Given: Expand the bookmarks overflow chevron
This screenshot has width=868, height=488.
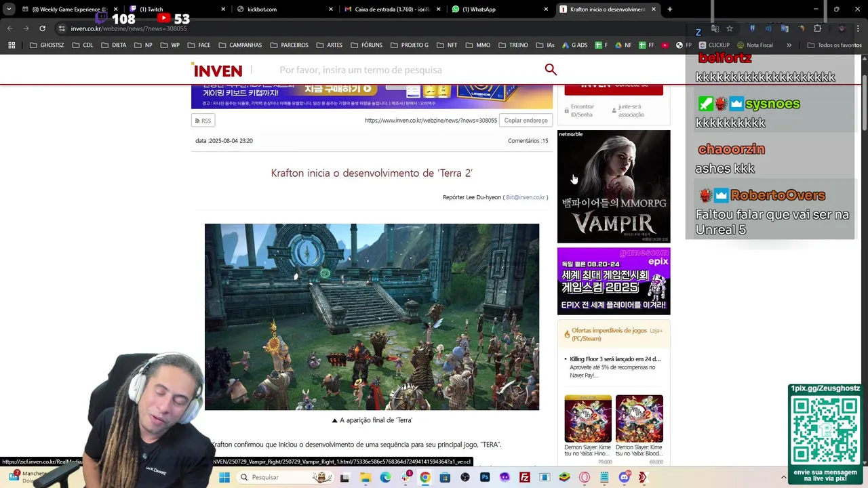Looking at the screenshot, I should click(x=789, y=45).
